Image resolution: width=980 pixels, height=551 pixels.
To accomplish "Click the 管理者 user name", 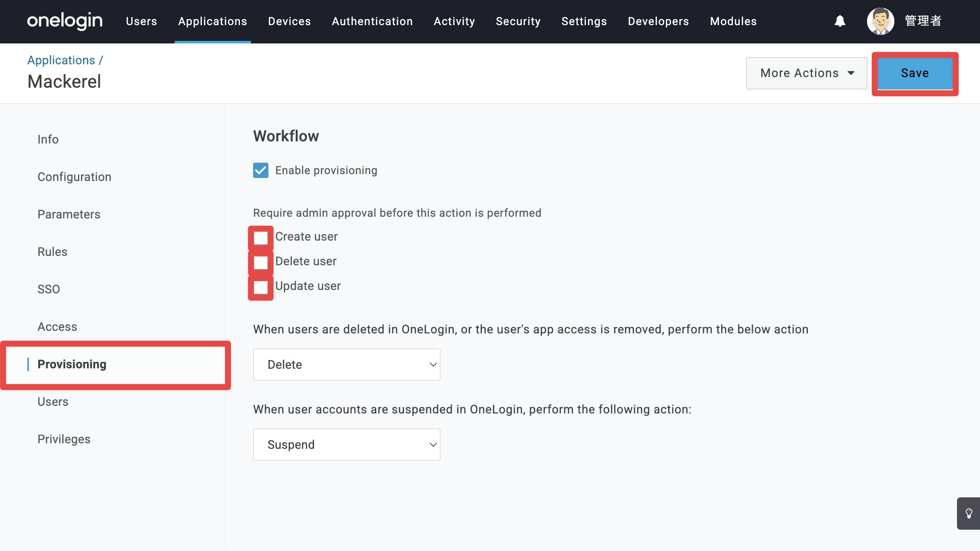I will coord(923,21).
